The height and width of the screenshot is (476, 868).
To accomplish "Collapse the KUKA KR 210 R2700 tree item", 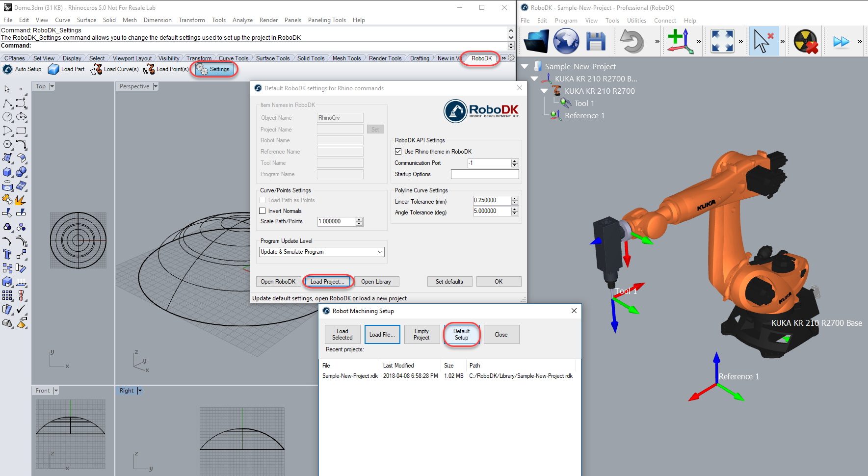I will (x=544, y=91).
